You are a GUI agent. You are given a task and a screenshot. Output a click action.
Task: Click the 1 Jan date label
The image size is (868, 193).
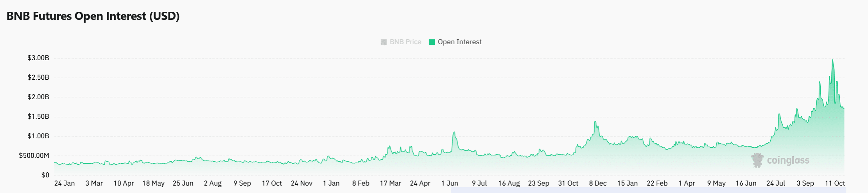tap(331, 183)
